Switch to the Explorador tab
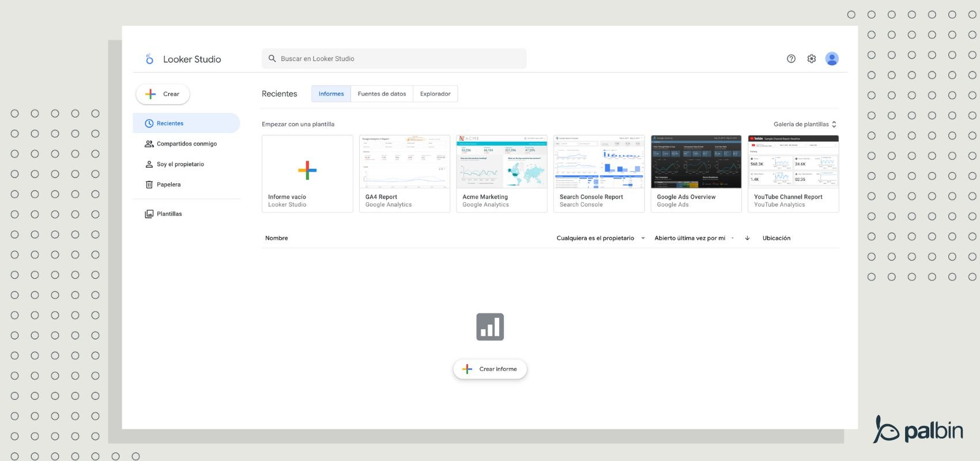Image resolution: width=980 pixels, height=461 pixels. pos(435,94)
